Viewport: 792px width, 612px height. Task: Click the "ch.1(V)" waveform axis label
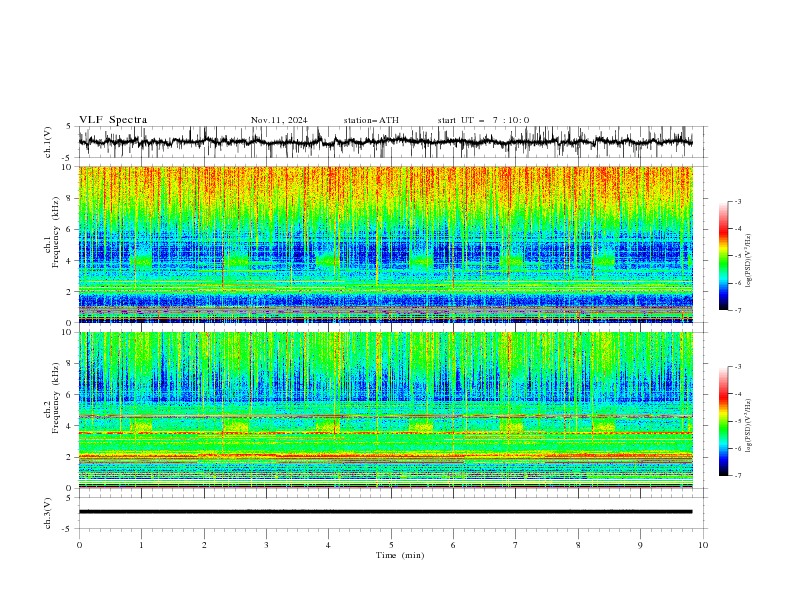tap(48, 142)
